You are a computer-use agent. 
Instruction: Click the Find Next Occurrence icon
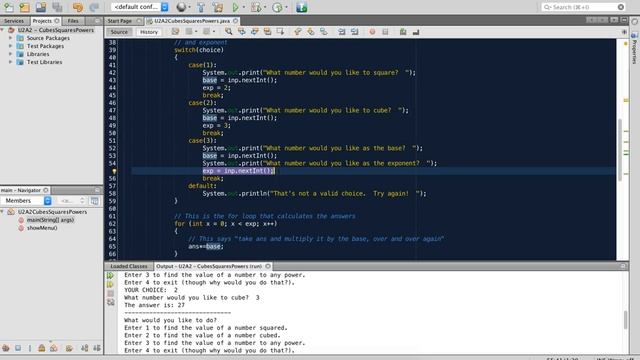[255, 31]
